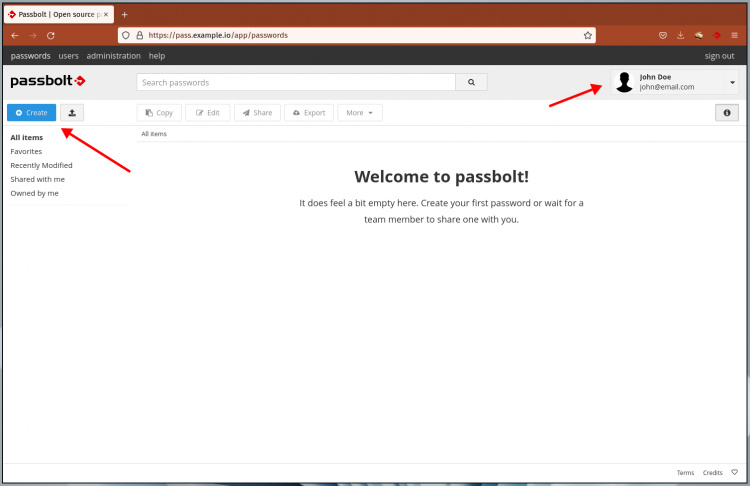Open the Firefox hamburger menu
This screenshot has width=750, height=486.
(735, 35)
